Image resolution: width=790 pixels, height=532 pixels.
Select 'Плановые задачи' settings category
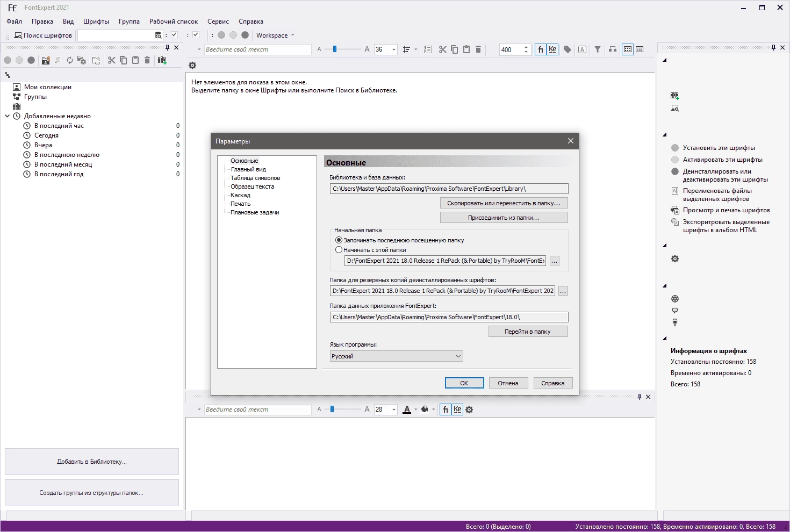coord(255,212)
